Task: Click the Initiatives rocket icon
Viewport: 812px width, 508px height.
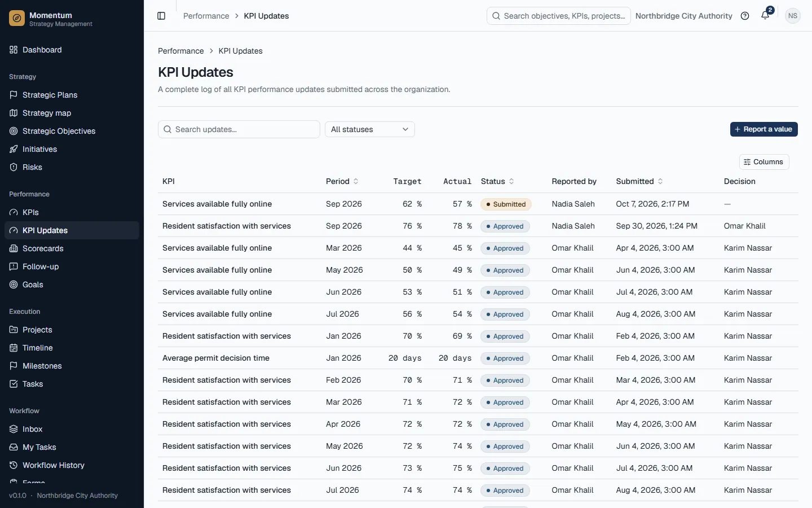Action: pos(14,149)
